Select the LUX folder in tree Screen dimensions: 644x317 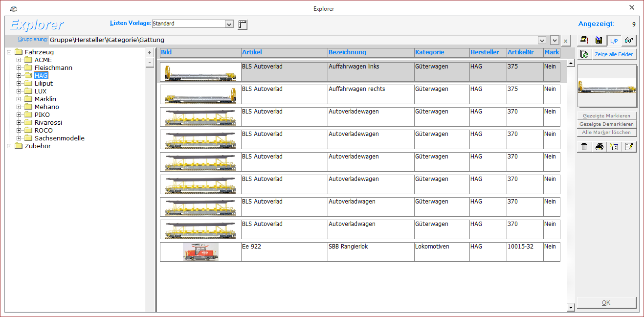click(x=41, y=91)
